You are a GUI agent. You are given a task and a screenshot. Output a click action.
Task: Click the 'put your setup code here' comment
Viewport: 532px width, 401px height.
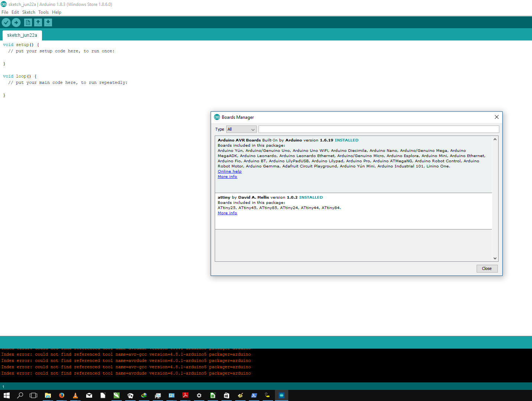point(61,51)
